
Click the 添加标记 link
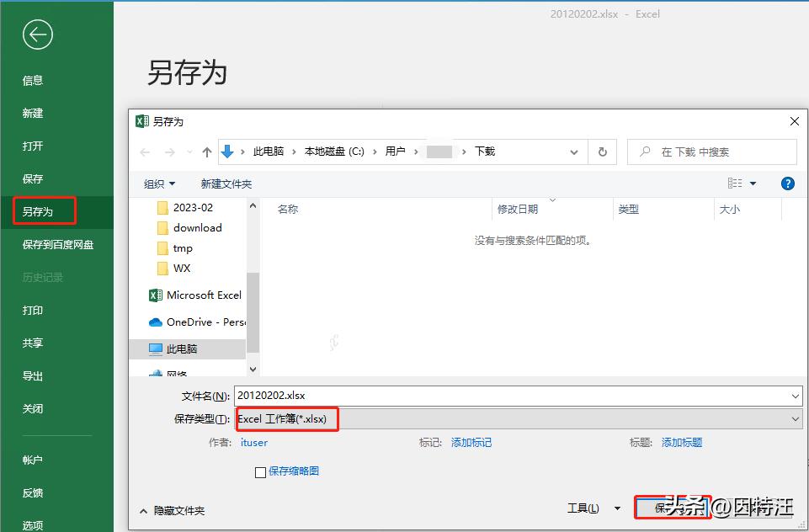471,442
